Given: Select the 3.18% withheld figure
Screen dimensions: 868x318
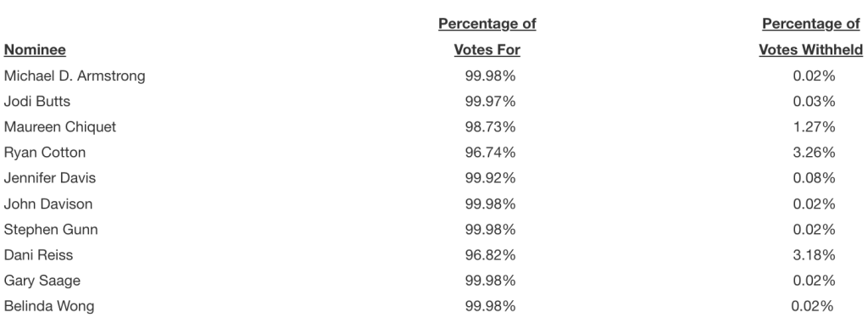Looking at the screenshot, I should [x=814, y=255].
